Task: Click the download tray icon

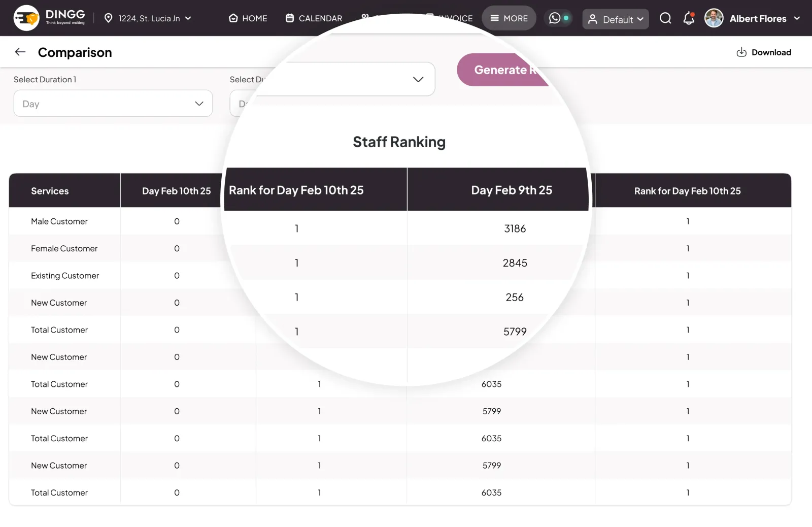Action: (x=741, y=52)
